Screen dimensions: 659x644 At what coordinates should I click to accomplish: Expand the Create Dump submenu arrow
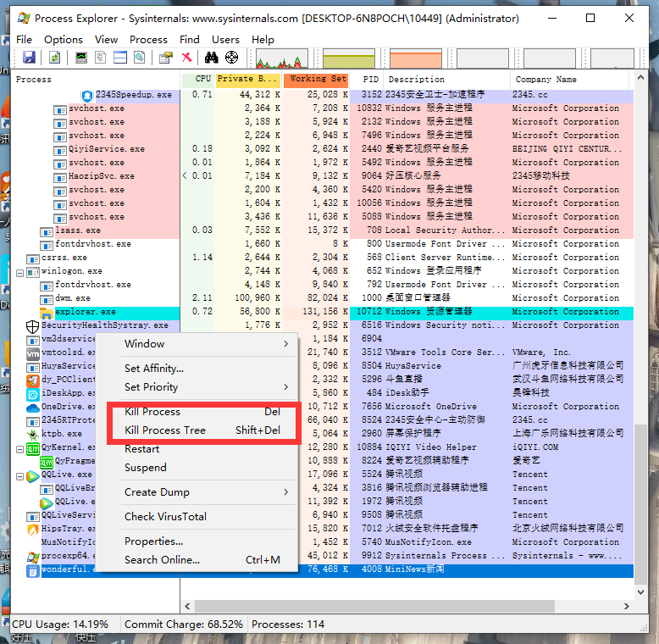(285, 491)
